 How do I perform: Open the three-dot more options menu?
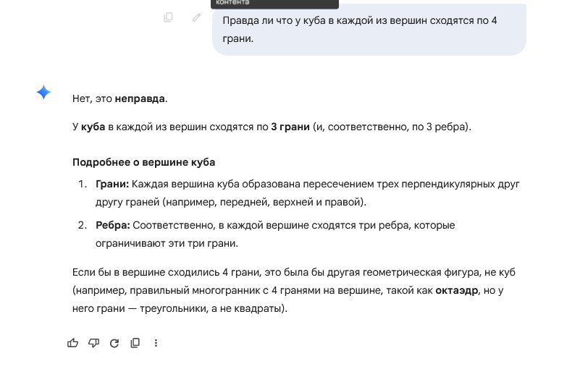click(156, 343)
